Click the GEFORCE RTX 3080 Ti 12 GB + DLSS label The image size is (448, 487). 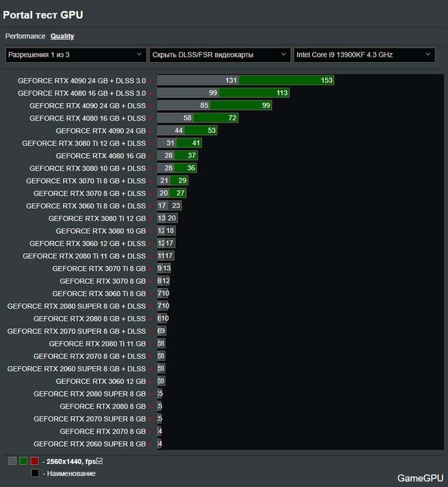point(84,144)
